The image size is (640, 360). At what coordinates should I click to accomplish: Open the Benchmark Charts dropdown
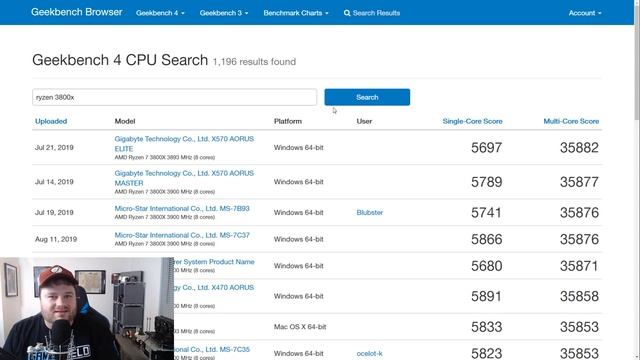[296, 13]
